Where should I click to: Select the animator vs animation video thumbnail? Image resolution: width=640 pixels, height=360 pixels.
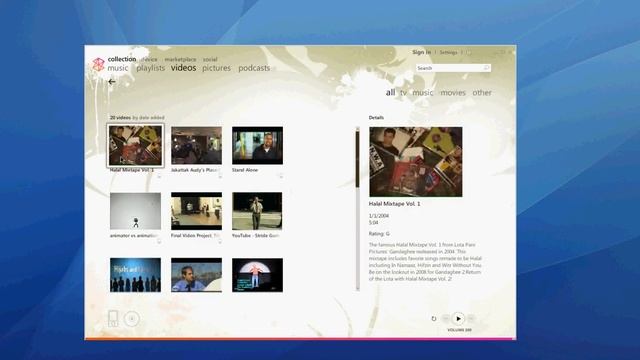click(x=135, y=211)
